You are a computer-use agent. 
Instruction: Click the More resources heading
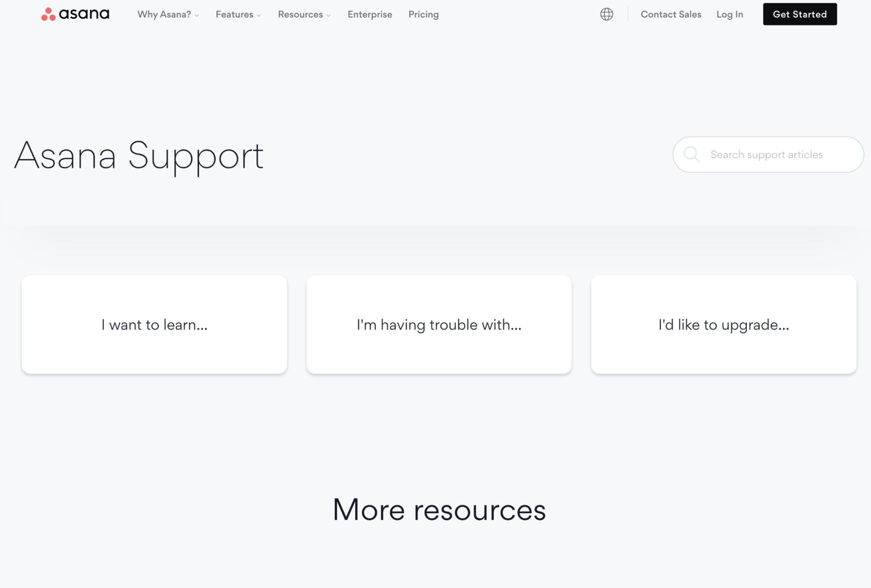(439, 510)
